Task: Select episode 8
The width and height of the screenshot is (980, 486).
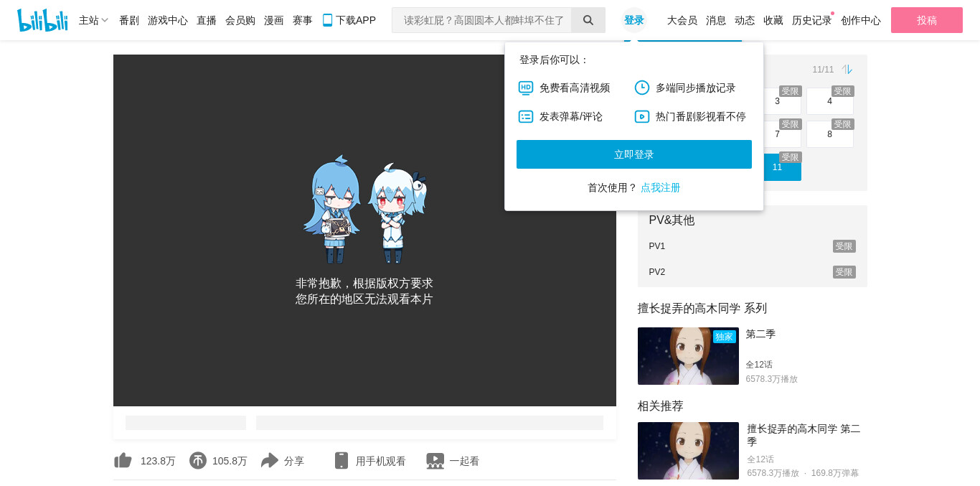Action: click(830, 134)
